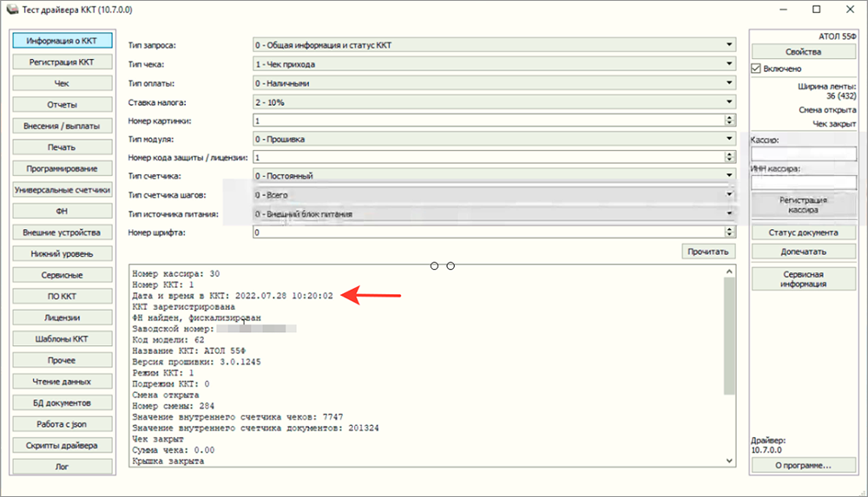Open the О программе dialog
The width and height of the screenshot is (868, 497).
click(x=803, y=466)
